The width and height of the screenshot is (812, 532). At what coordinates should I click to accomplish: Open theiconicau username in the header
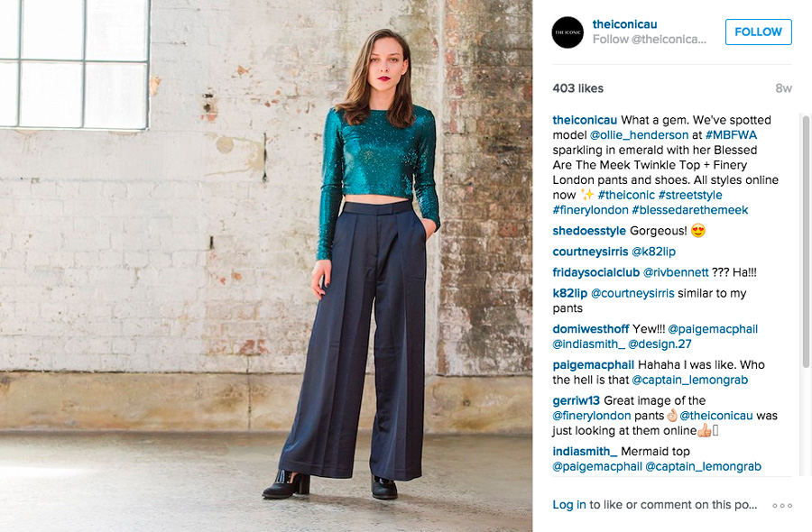coord(624,24)
